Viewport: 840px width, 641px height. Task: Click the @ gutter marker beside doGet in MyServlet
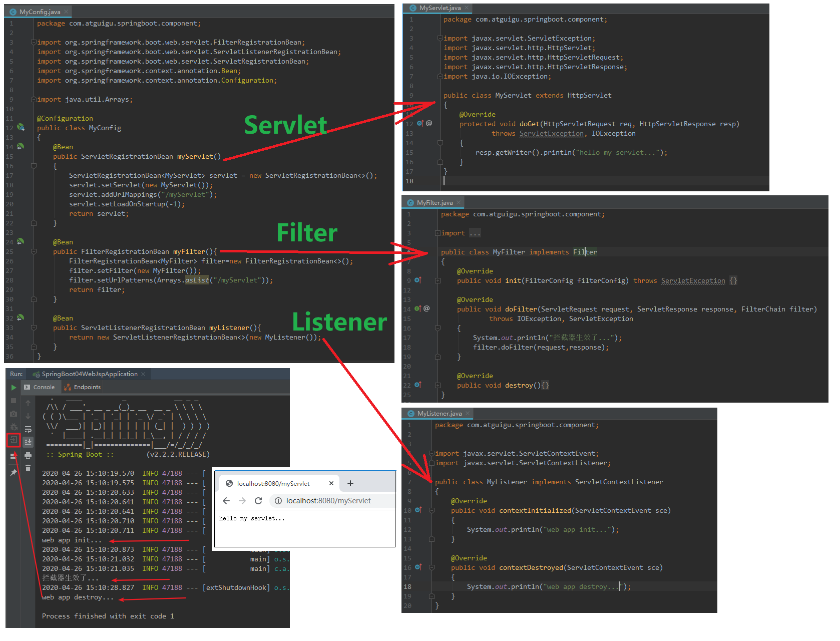click(x=429, y=123)
